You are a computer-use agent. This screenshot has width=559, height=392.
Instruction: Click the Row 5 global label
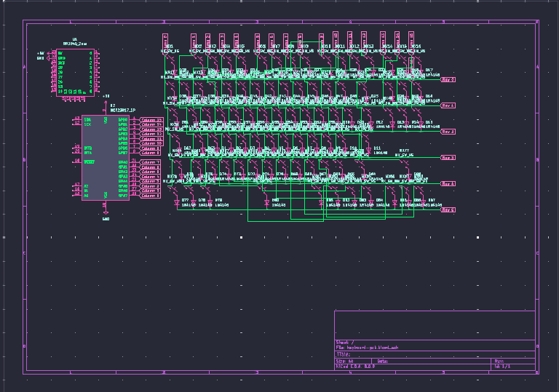click(x=448, y=210)
